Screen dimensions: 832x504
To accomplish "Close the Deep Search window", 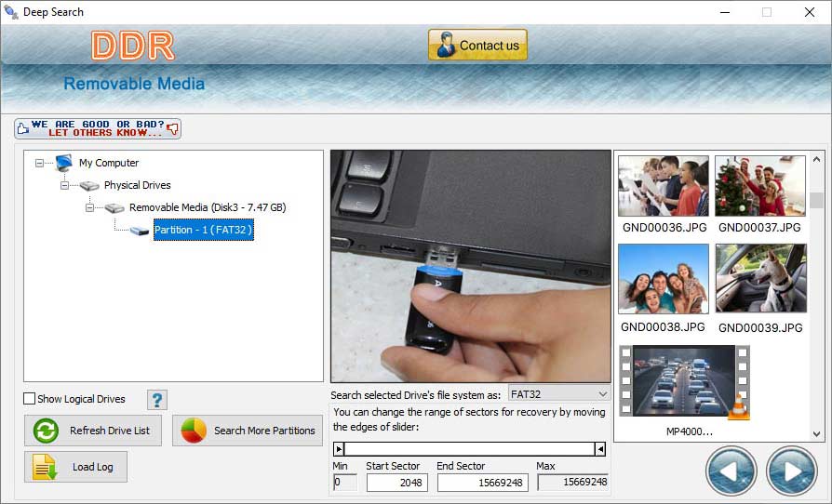I will 809,12.
